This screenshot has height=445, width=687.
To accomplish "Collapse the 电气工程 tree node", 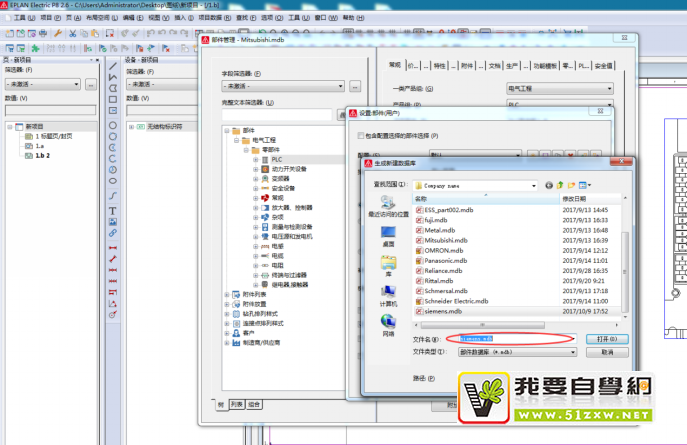I will point(236,140).
